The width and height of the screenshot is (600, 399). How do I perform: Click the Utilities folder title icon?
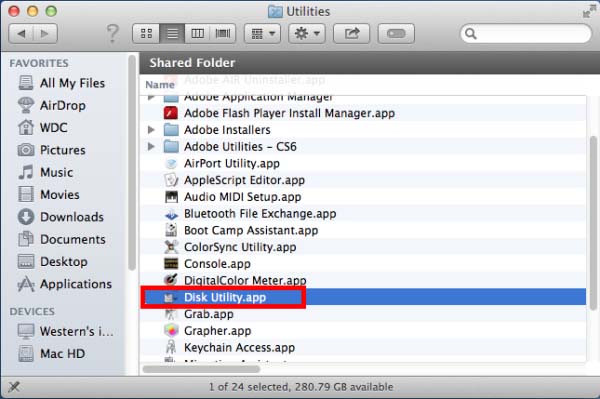pos(275,11)
